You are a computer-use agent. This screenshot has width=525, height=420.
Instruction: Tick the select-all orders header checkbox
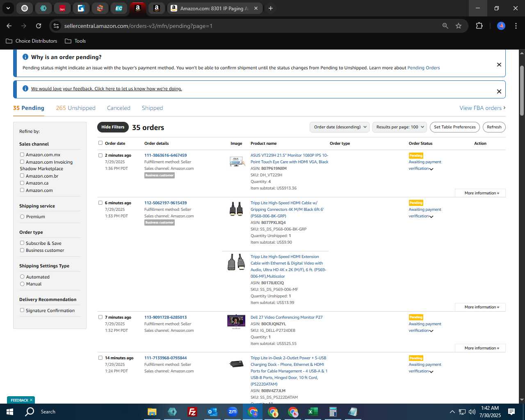[x=100, y=143]
